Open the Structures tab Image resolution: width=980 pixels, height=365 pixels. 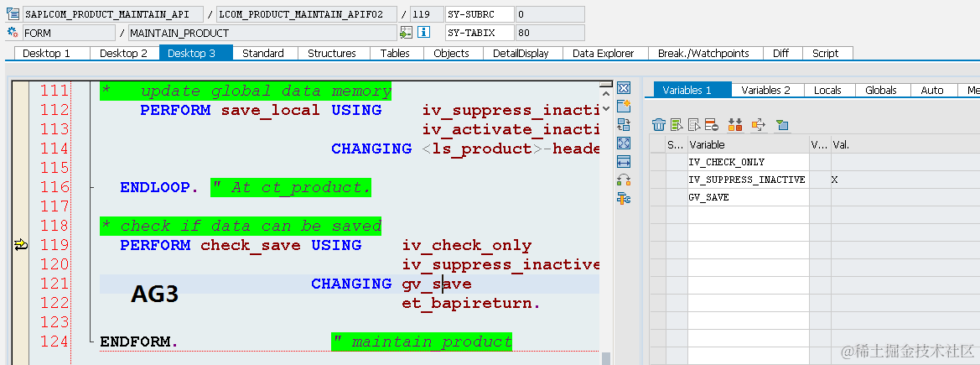332,53
